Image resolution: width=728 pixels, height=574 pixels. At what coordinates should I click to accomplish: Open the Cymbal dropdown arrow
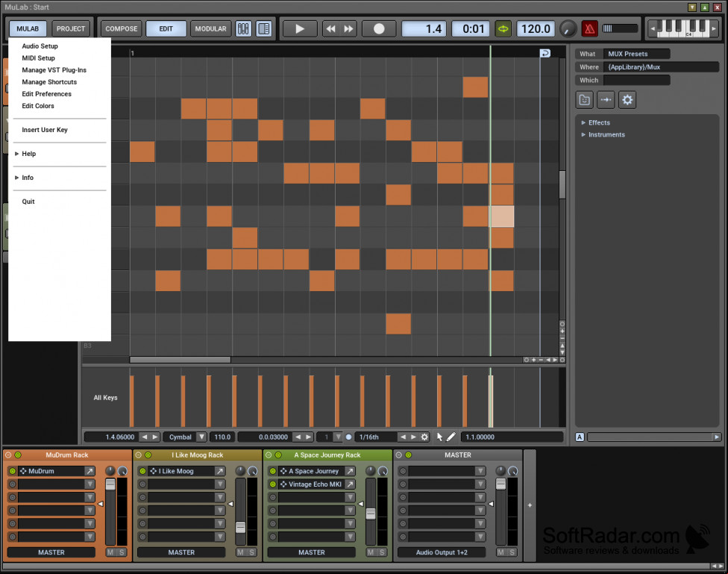point(201,437)
